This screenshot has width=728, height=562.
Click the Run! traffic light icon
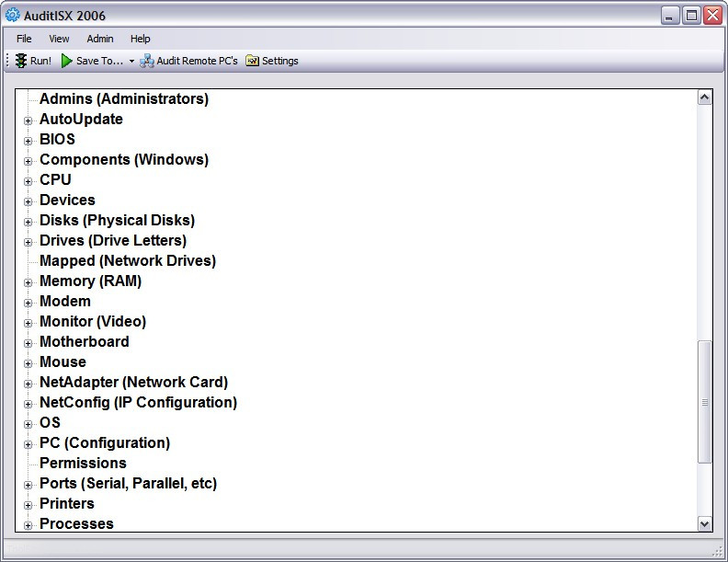[21, 61]
